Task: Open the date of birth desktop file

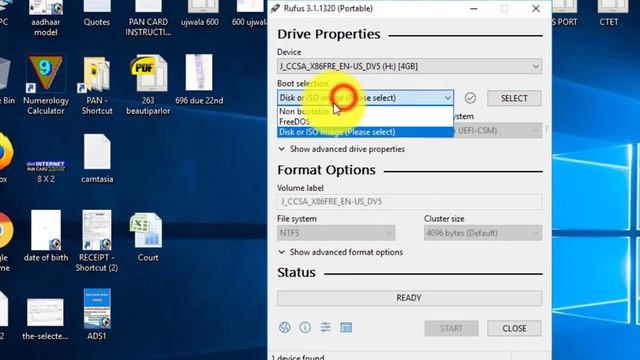Action: click(46, 236)
